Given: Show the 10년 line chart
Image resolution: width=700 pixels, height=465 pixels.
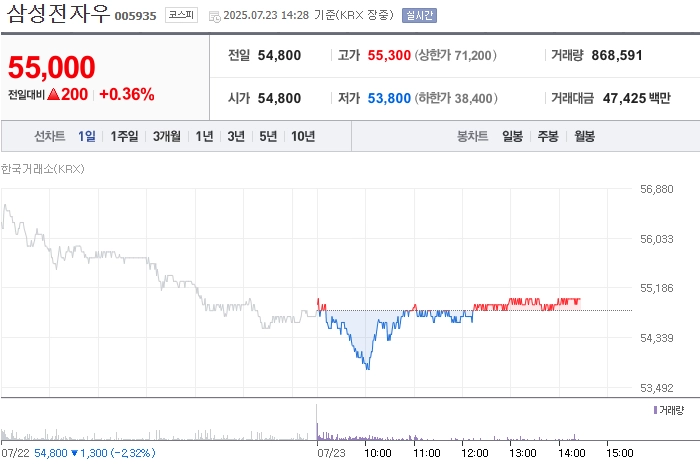Looking at the screenshot, I should click(303, 136).
